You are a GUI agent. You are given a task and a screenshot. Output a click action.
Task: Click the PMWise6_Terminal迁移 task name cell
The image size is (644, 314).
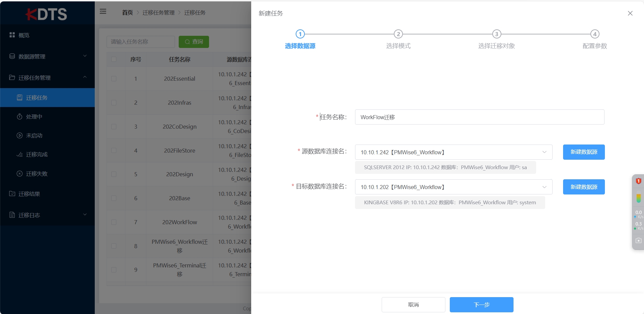tap(180, 270)
